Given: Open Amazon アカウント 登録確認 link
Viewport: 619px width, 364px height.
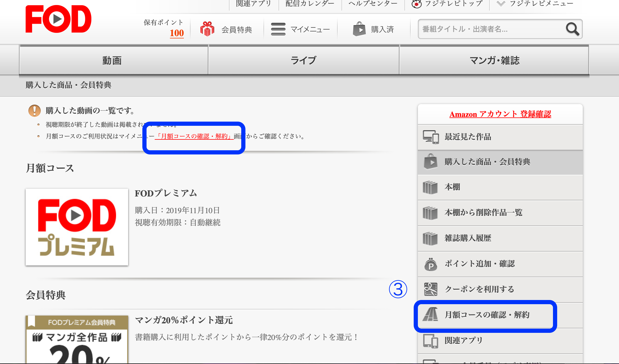Looking at the screenshot, I should (500, 114).
